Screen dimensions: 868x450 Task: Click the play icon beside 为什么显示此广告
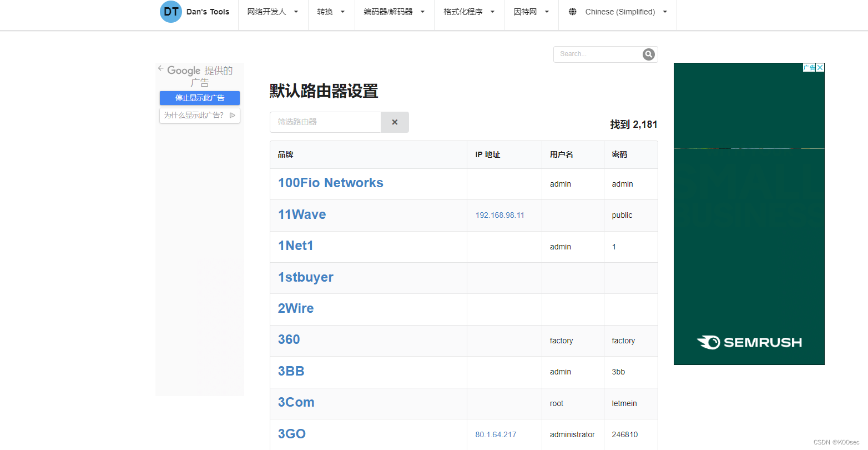(x=233, y=116)
